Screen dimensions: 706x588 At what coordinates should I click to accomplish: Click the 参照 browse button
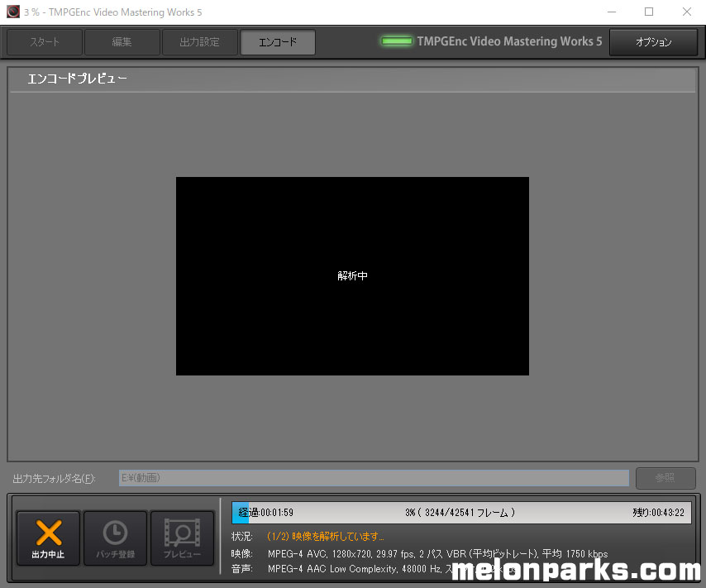click(x=665, y=478)
